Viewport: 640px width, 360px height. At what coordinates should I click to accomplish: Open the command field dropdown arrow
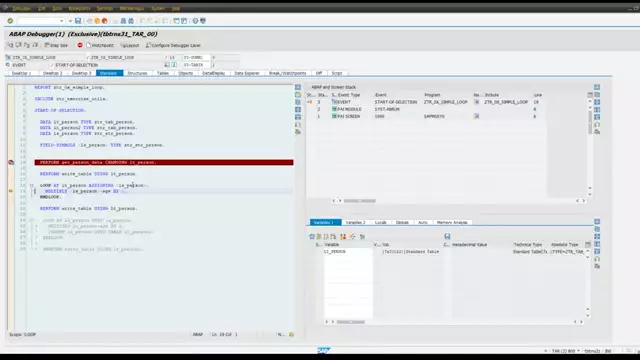point(62,21)
